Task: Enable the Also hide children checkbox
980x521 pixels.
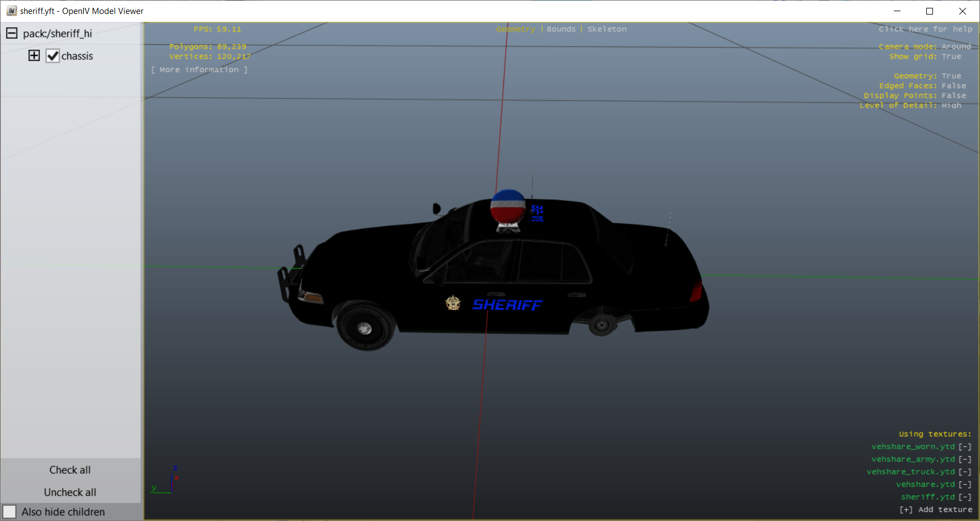Action: coord(10,512)
